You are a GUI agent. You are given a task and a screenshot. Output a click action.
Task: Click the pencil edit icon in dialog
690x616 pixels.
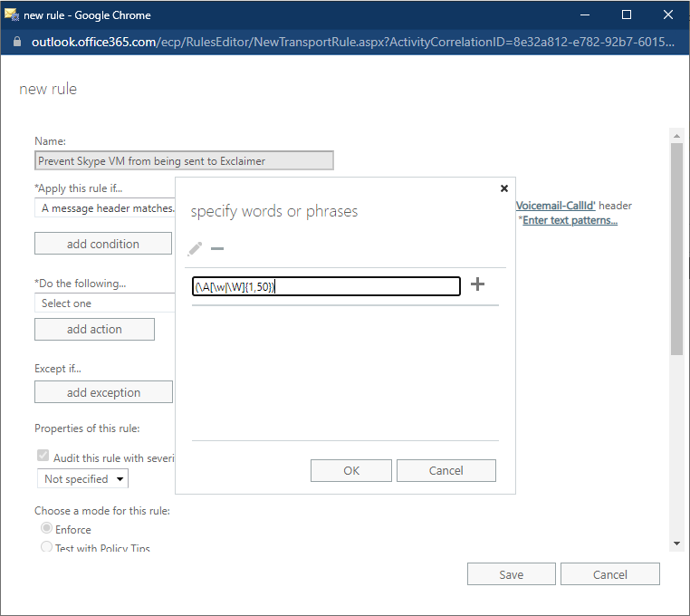pyautogui.click(x=195, y=249)
